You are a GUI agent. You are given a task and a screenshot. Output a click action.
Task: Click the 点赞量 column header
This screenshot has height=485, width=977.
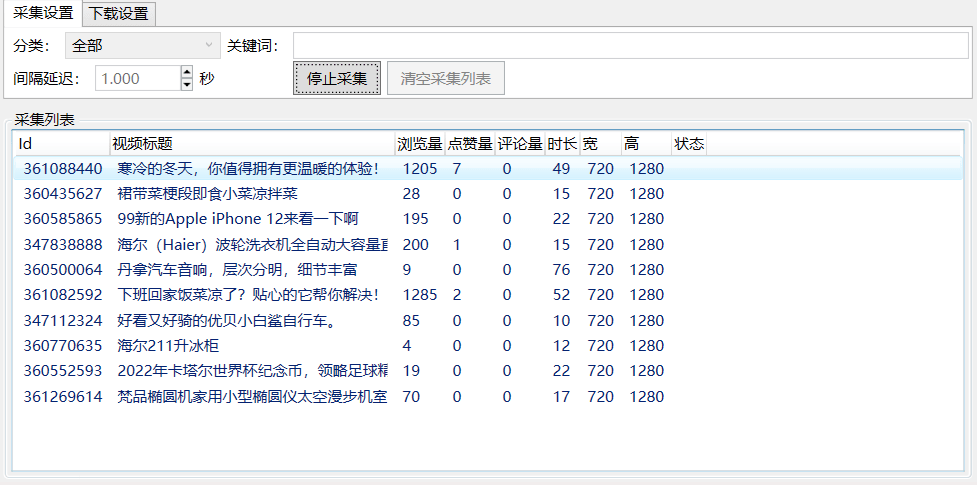[x=469, y=144]
